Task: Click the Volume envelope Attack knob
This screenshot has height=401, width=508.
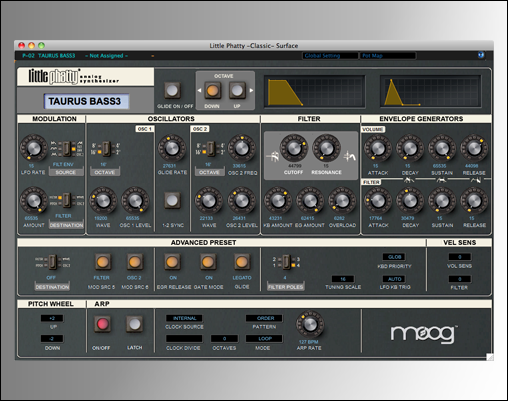Action: point(378,148)
